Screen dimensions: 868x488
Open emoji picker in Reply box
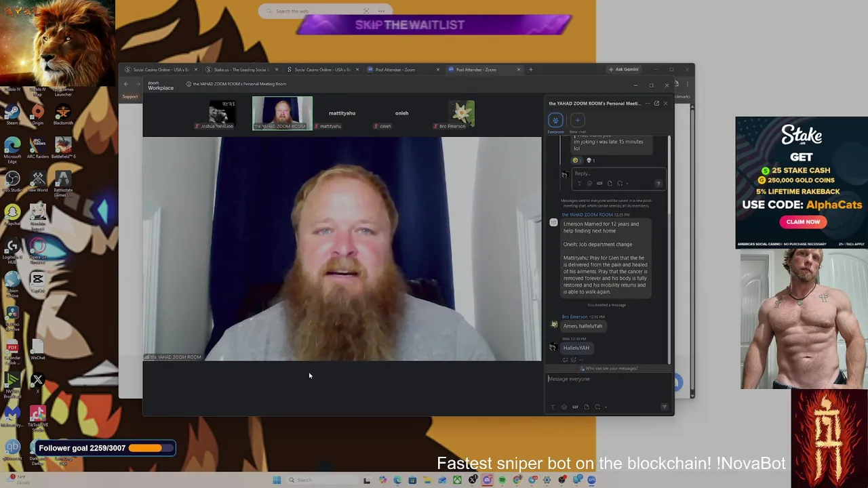pos(589,183)
